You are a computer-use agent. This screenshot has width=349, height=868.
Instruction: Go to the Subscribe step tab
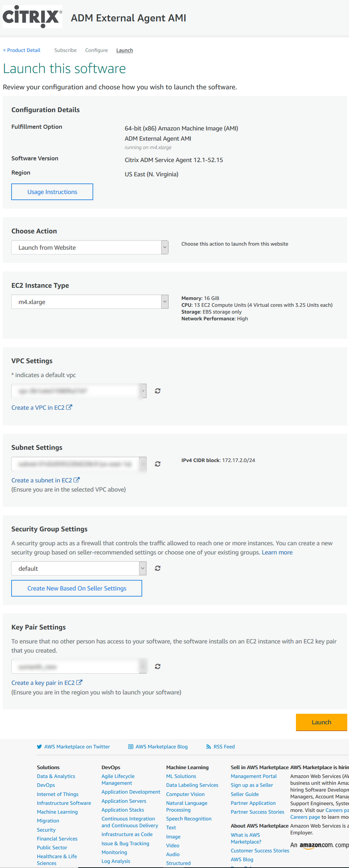pyautogui.click(x=65, y=50)
